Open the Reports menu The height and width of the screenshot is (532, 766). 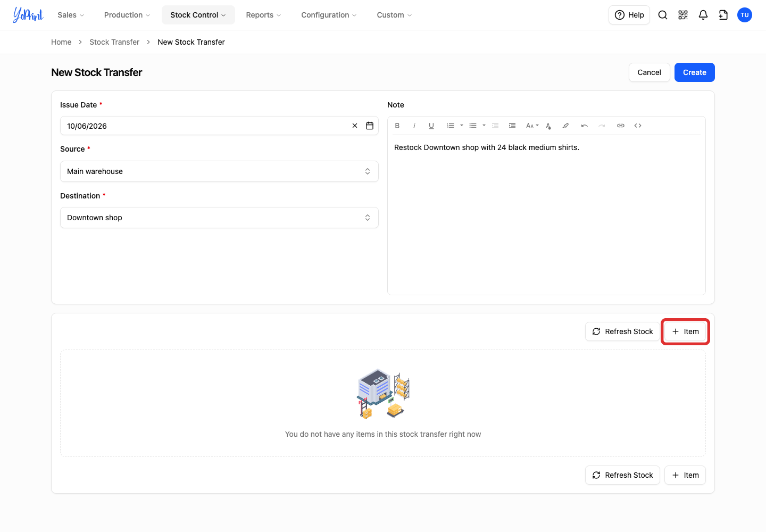tap(263, 15)
